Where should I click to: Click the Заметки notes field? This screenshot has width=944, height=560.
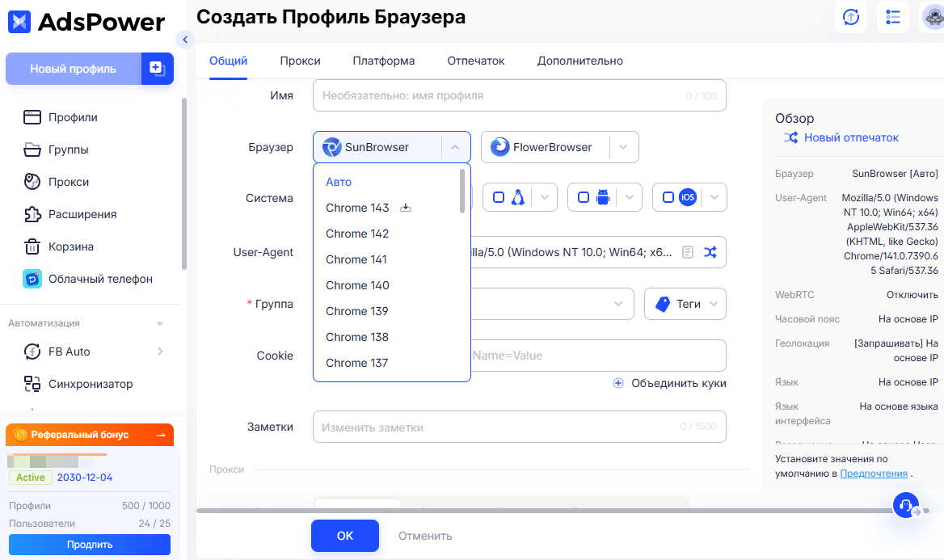tap(520, 427)
